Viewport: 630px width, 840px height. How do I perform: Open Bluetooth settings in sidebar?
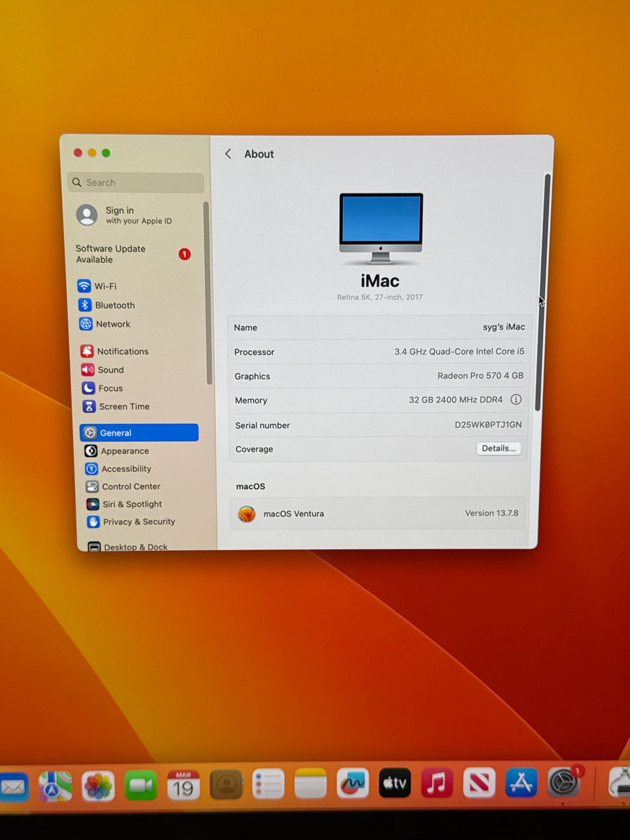coord(106,305)
